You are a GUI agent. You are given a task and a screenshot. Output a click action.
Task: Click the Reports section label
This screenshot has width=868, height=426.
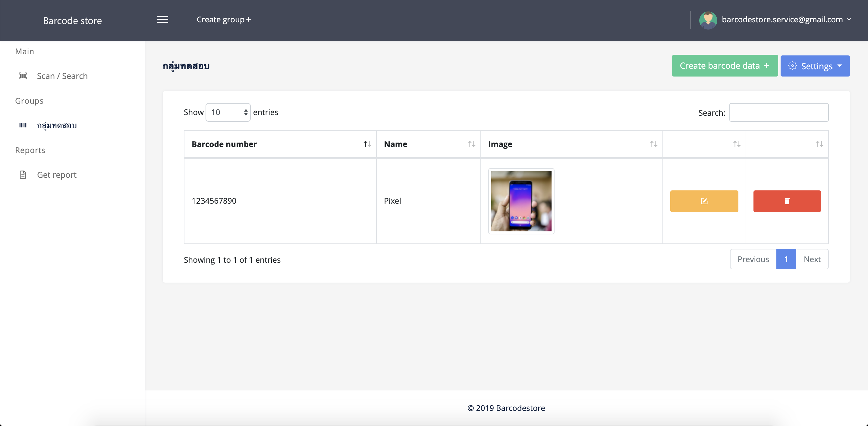30,150
